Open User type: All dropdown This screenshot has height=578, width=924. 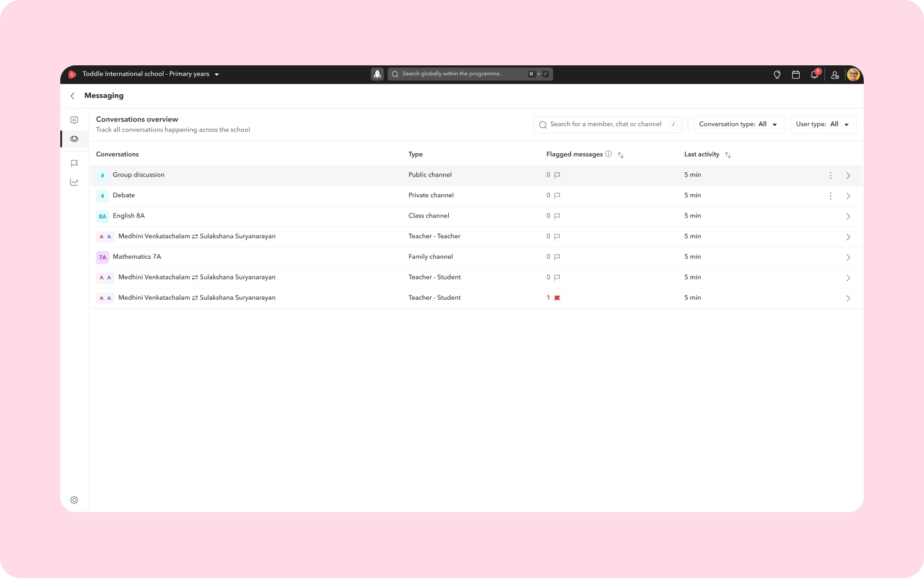pyautogui.click(x=823, y=124)
